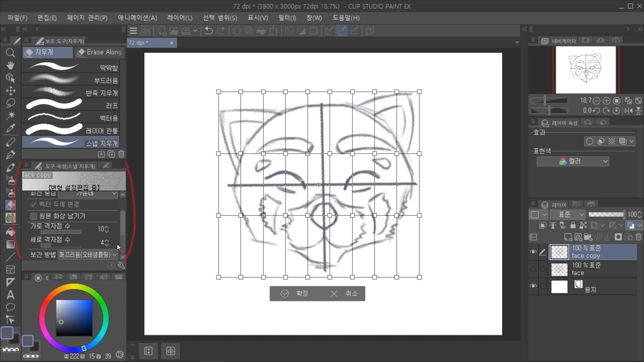
Task: Select the Fill bucket tool
Action: pos(10,232)
